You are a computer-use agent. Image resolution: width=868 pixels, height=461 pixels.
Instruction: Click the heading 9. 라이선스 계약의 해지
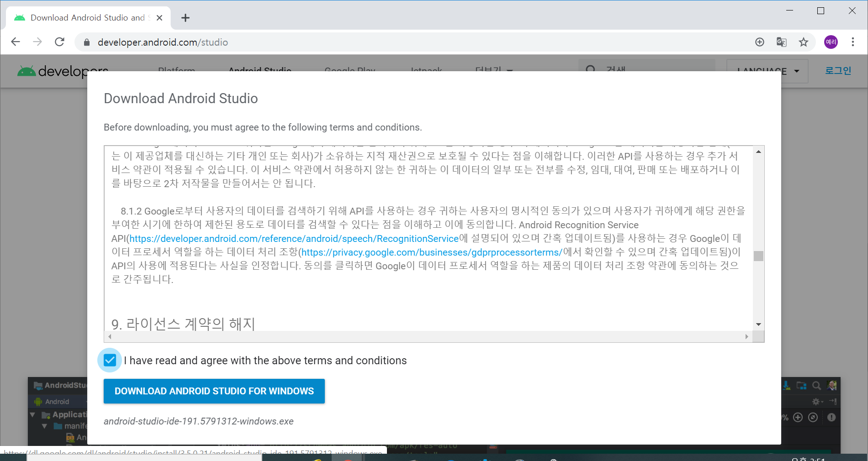183,324
